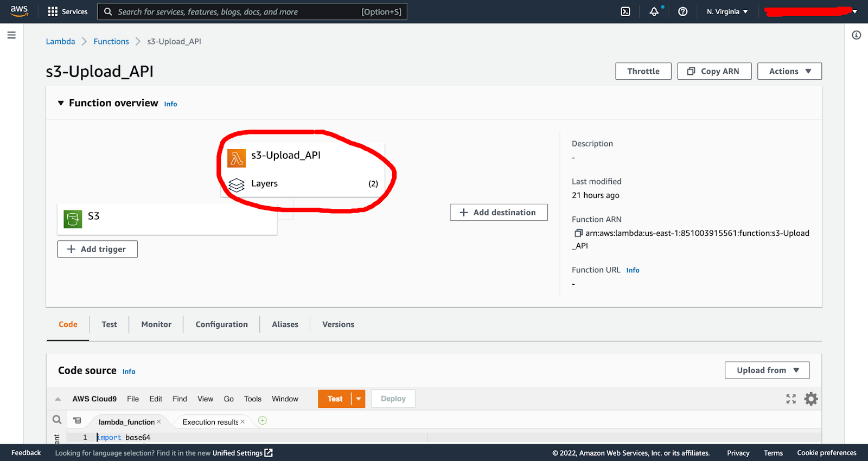
Task: Click the AWS Cloud9 menu label
Action: pyautogui.click(x=94, y=399)
